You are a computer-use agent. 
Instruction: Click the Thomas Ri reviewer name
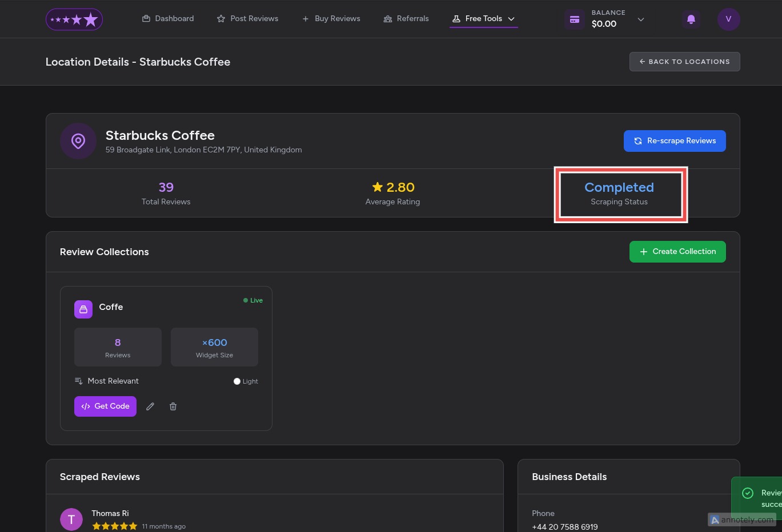click(x=110, y=513)
